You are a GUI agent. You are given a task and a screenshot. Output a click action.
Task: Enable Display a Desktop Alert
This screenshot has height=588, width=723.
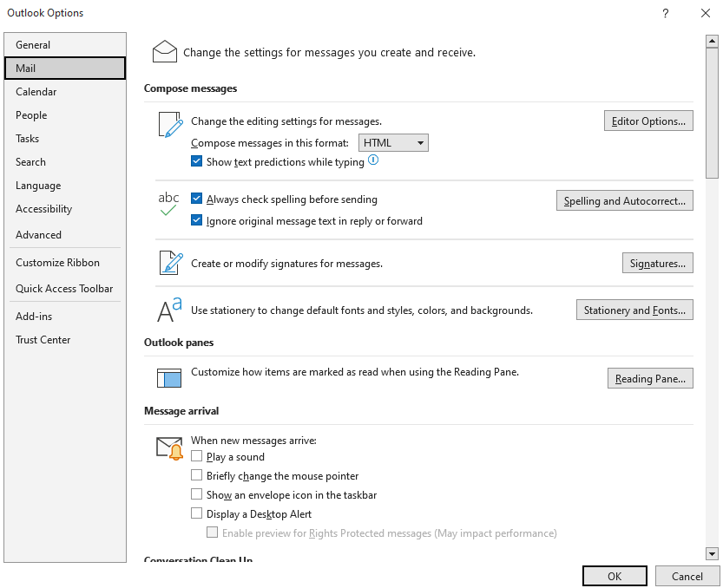pyautogui.click(x=196, y=513)
